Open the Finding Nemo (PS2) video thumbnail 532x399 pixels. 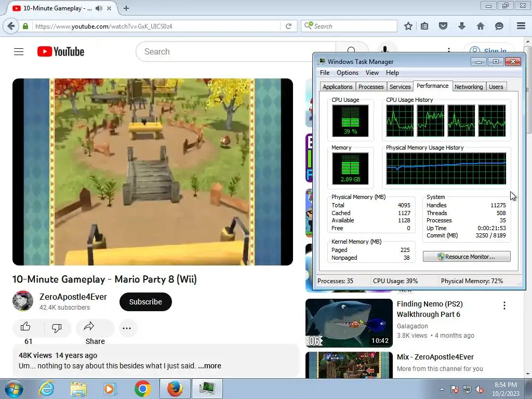[x=349, y=323]
